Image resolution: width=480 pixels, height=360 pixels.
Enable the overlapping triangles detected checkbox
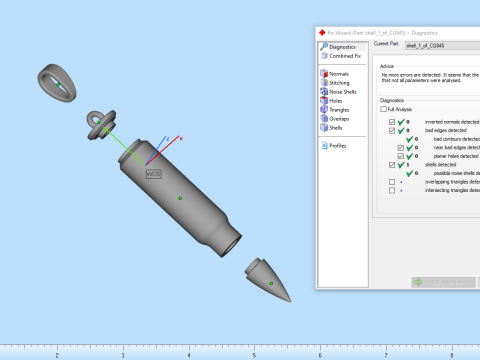tap(392, 182)
